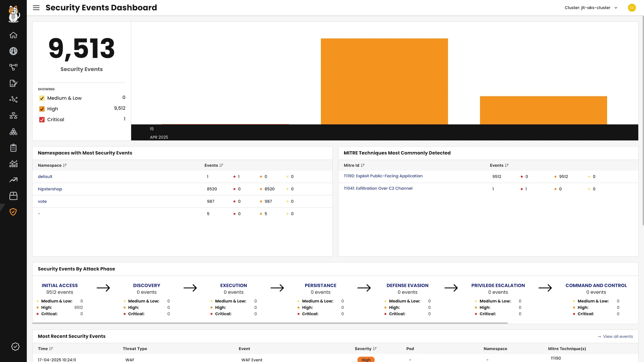Viewport: 644px width, 362px height.
Task: Select the orange shield security icon
Action: (13, 212)
